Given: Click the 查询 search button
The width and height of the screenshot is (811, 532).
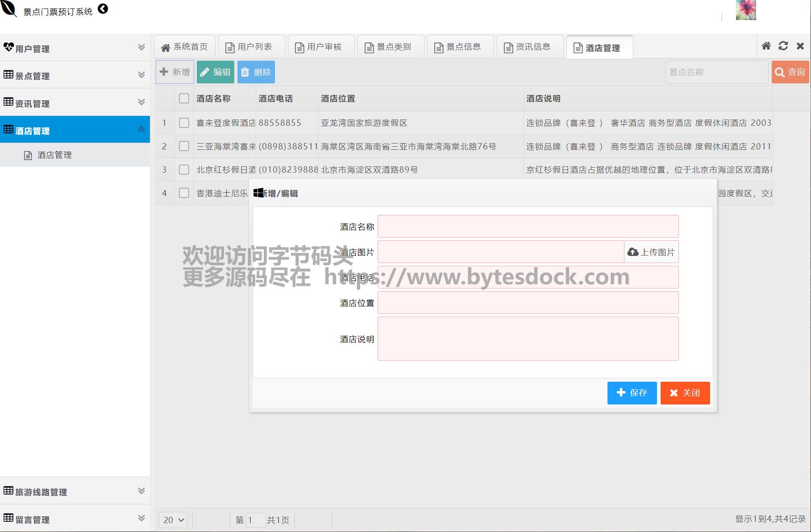Looking at the screenshot, I should tap(790, 72).
